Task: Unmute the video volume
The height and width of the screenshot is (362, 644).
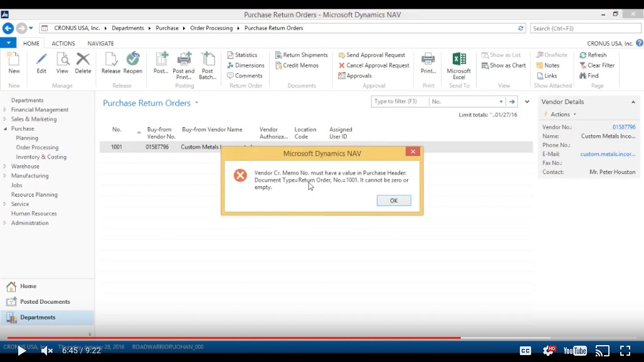Action: click(x=46, y=351)
